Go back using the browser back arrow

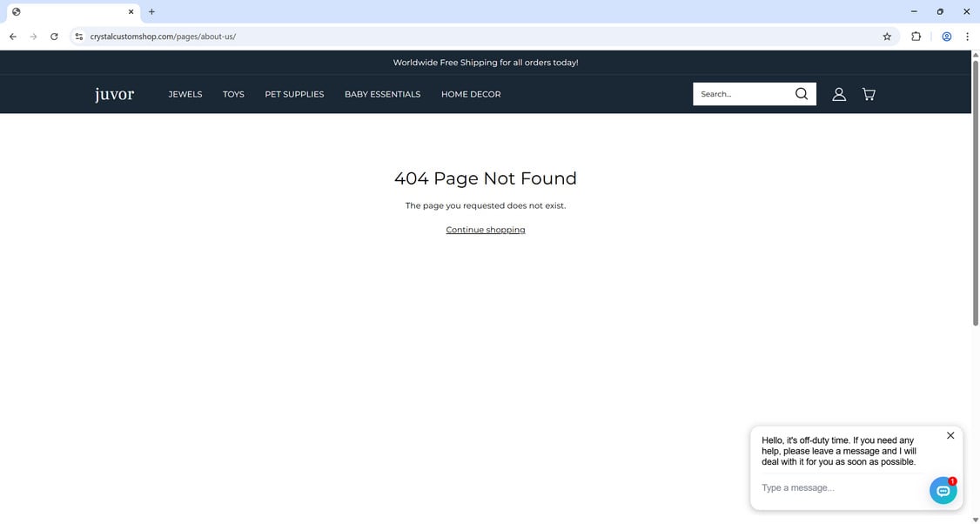point(12,37)
